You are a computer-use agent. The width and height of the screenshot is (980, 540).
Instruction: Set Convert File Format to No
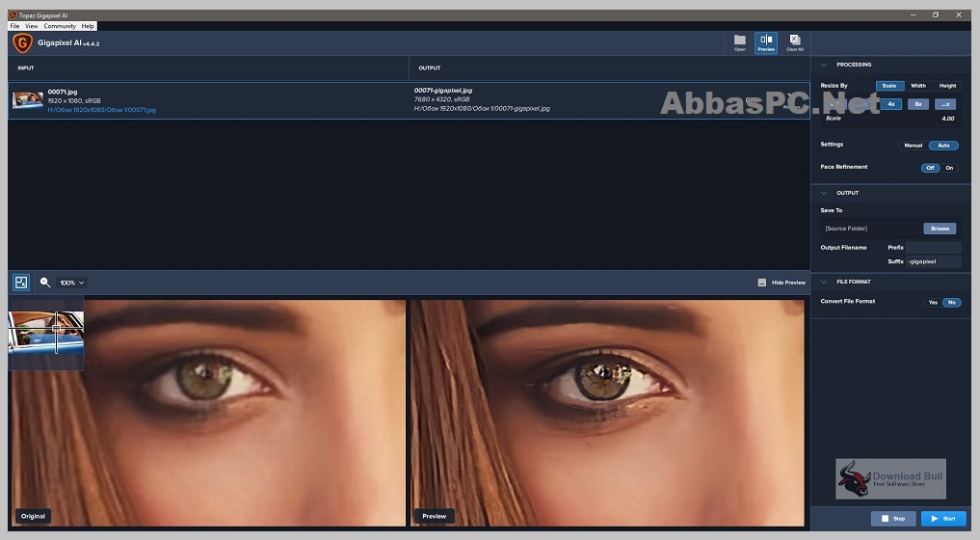click(x=951, y=302)
